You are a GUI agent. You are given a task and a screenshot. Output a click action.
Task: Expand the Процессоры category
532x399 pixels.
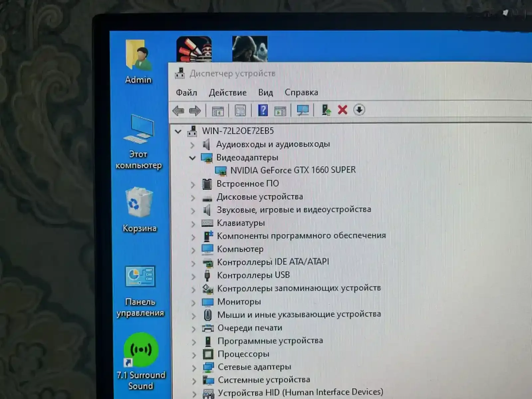(194, 355)
